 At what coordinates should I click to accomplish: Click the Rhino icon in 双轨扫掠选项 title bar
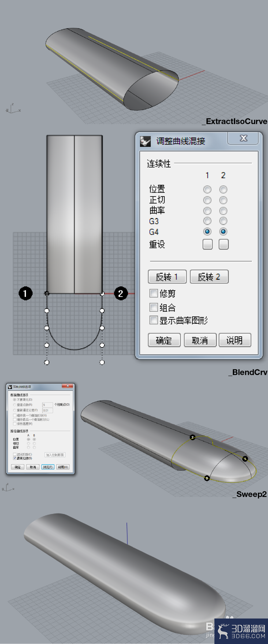pyautogui.click(x=10, y=387)
